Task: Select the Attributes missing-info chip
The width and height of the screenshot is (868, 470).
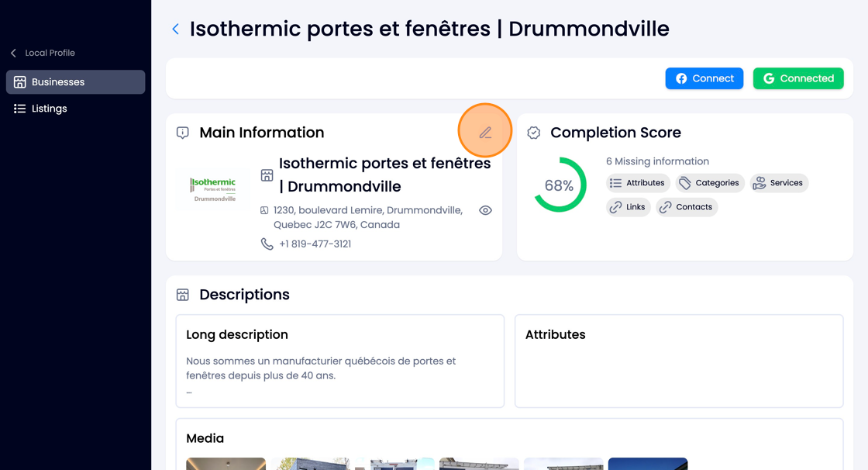Action: 638,183
